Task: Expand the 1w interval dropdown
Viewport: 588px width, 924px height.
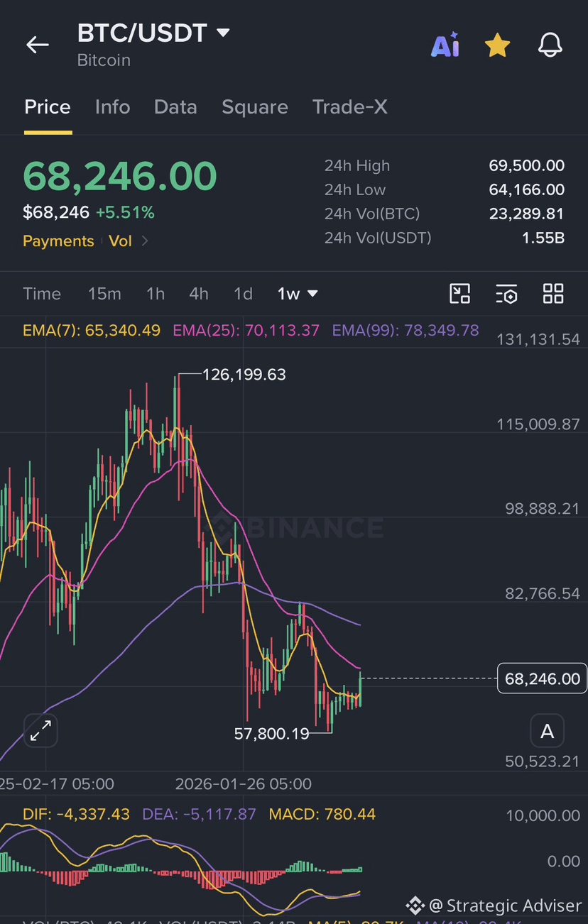Action: coord(298,294)
